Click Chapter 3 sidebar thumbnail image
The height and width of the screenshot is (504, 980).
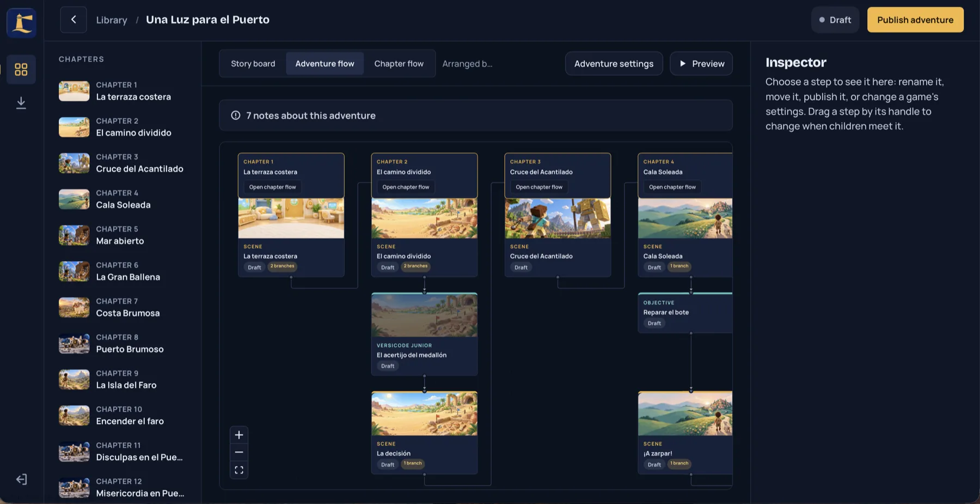(74, 163)
